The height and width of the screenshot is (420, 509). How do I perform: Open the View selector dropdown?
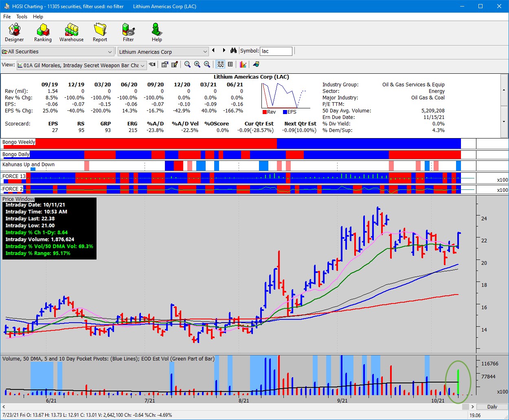click(x=81, y=65)
